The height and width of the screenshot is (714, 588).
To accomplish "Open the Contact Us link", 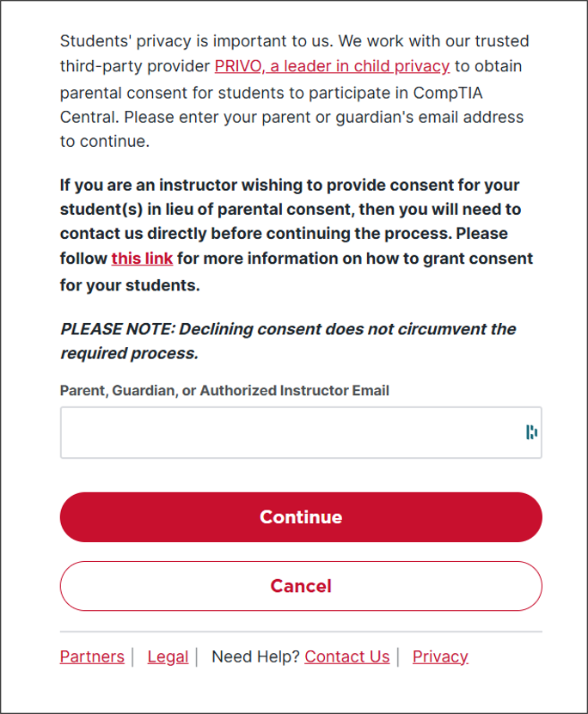I will coord(347,656).
